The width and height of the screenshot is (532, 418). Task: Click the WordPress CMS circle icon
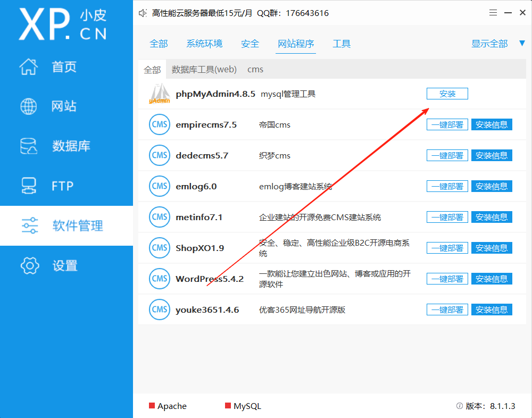[159, 279]
